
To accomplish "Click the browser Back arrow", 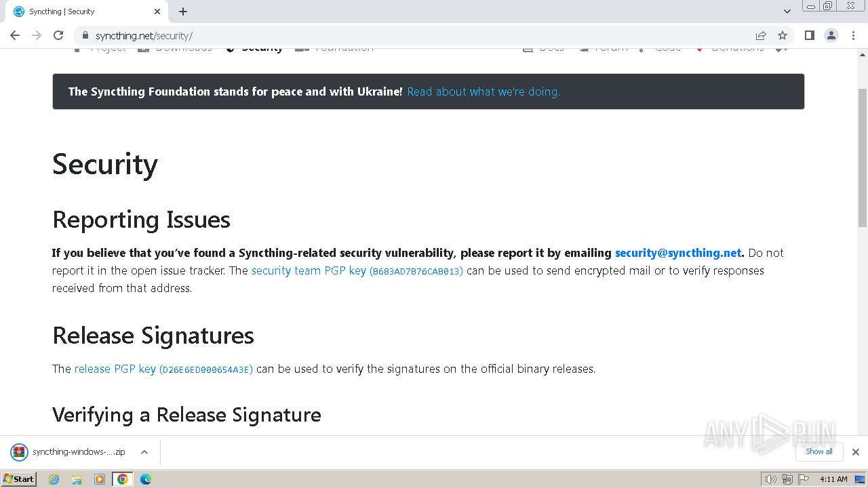I will tap(15, 35).
